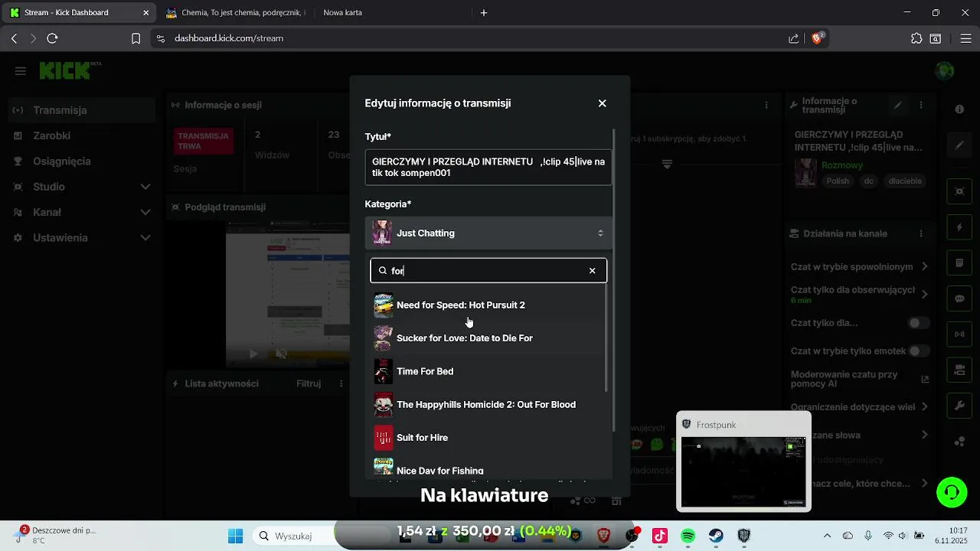The image size is (980, 551).
Task: Click the Frostpunk taskbar preview thumbnail
Action: tap(743, 461)
